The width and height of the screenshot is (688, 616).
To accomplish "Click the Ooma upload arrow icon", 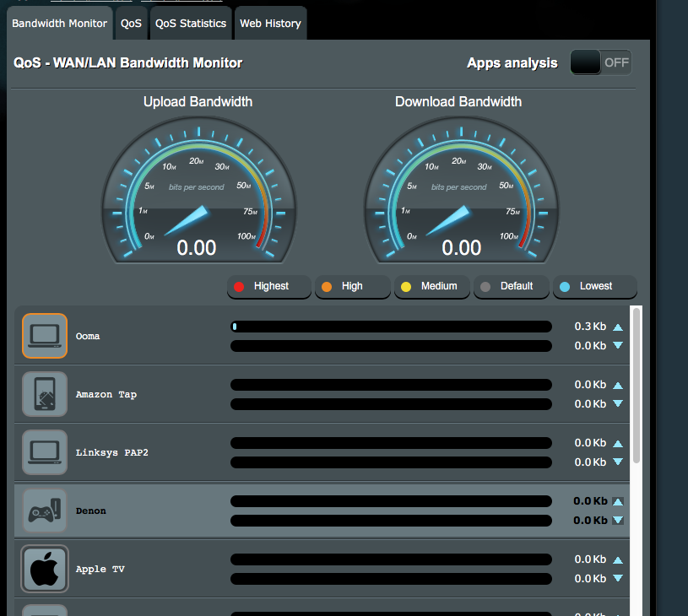I will coord(618,327).
